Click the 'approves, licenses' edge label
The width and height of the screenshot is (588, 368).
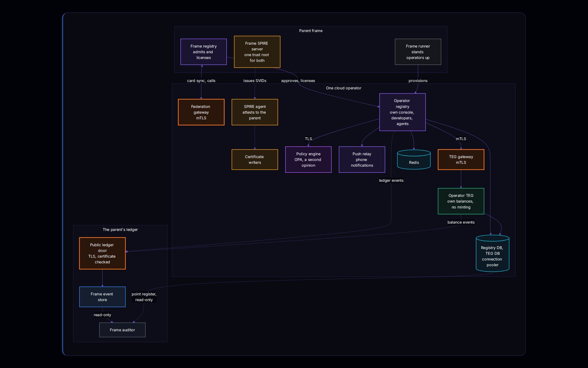click(x=298, y=81)
